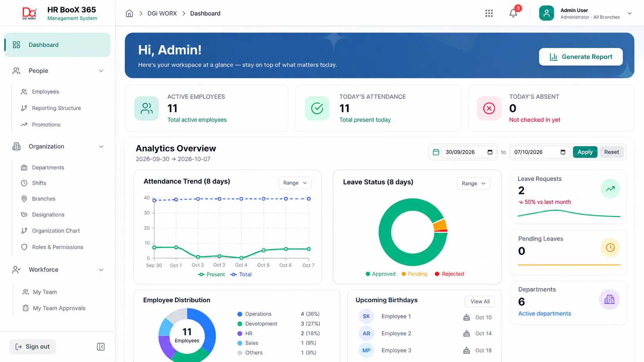644x362 pixels.
Task: Click Today's Absent cross icon
Action: point(489,108)
